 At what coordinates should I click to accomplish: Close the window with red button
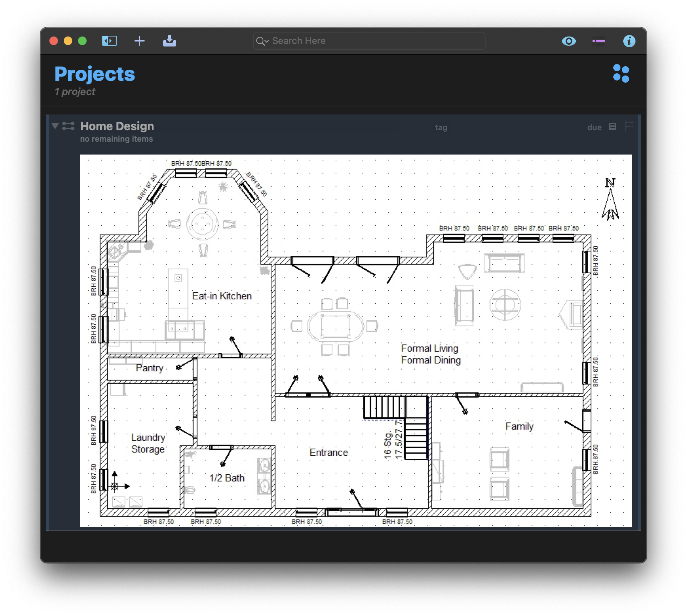point(54,41)
